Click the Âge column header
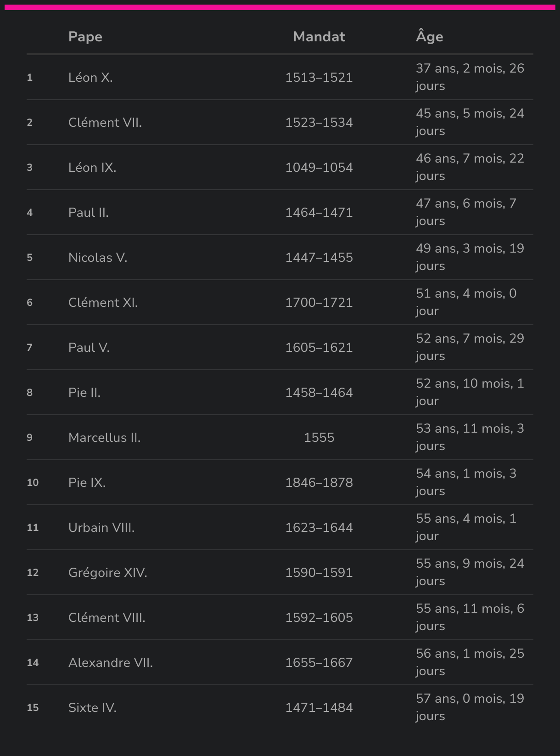The image size is (560, 756). coord(429,37)
